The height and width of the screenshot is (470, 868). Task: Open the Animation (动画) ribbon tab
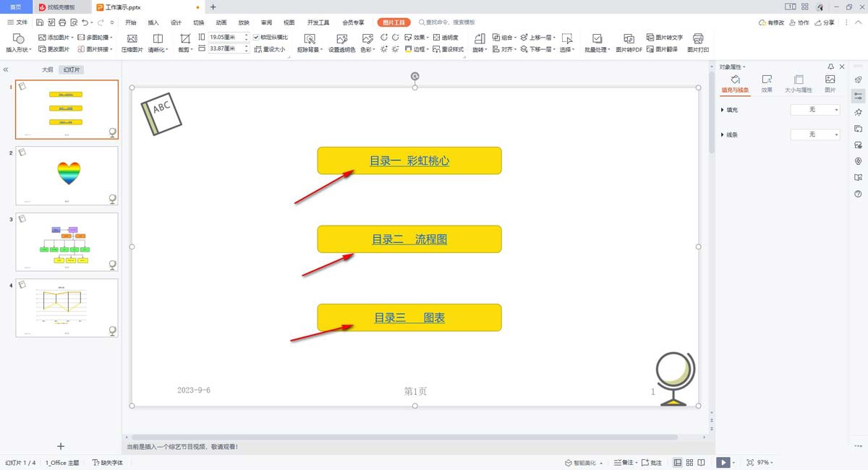click(221, 22)
